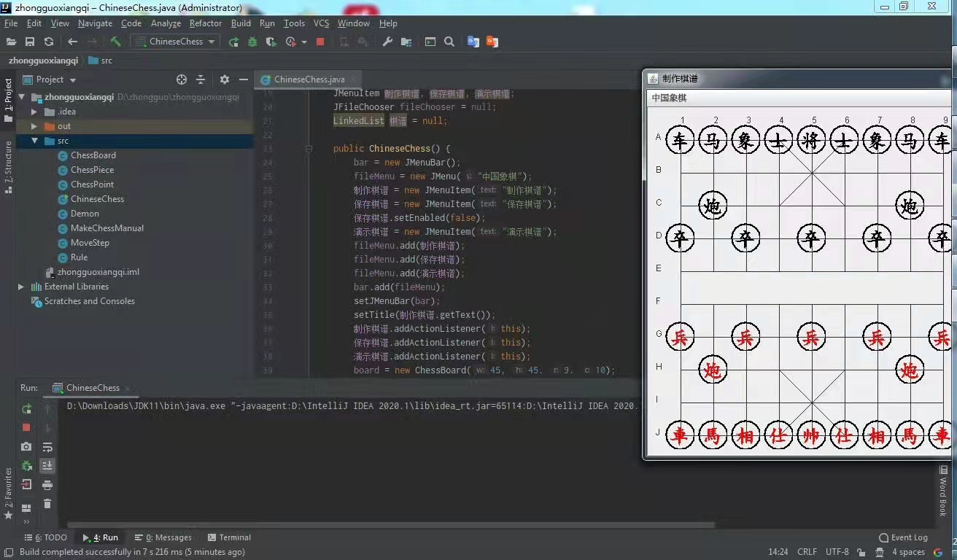Expand External Libraries node
The height and width of the screenshot is (560, 957).
[x=21, y=287]
